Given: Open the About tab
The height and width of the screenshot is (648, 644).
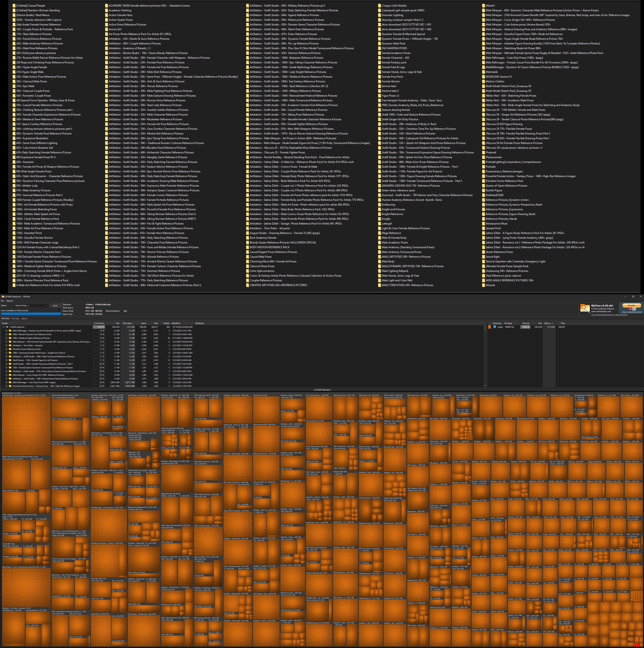Looking at the screenshot, I should tap(24, 319).
